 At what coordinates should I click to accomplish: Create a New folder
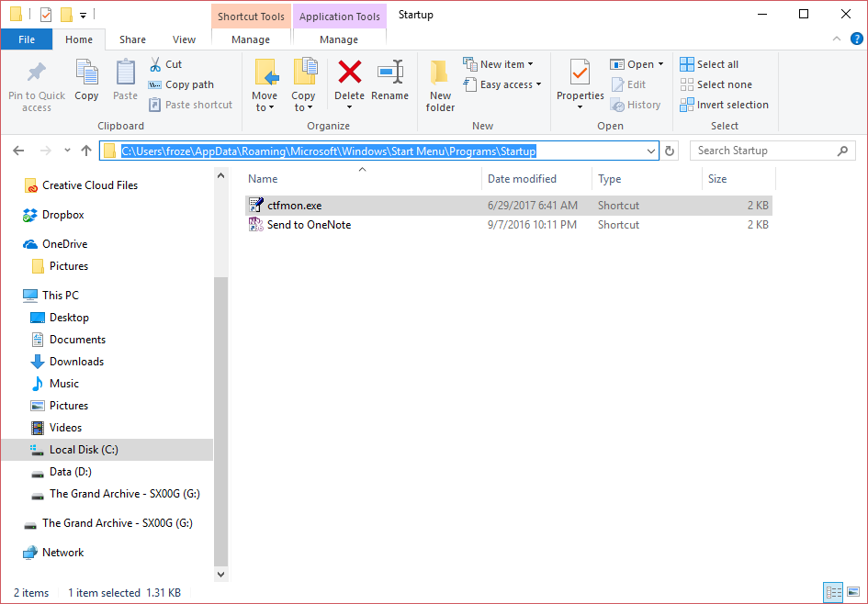[440, 85]
